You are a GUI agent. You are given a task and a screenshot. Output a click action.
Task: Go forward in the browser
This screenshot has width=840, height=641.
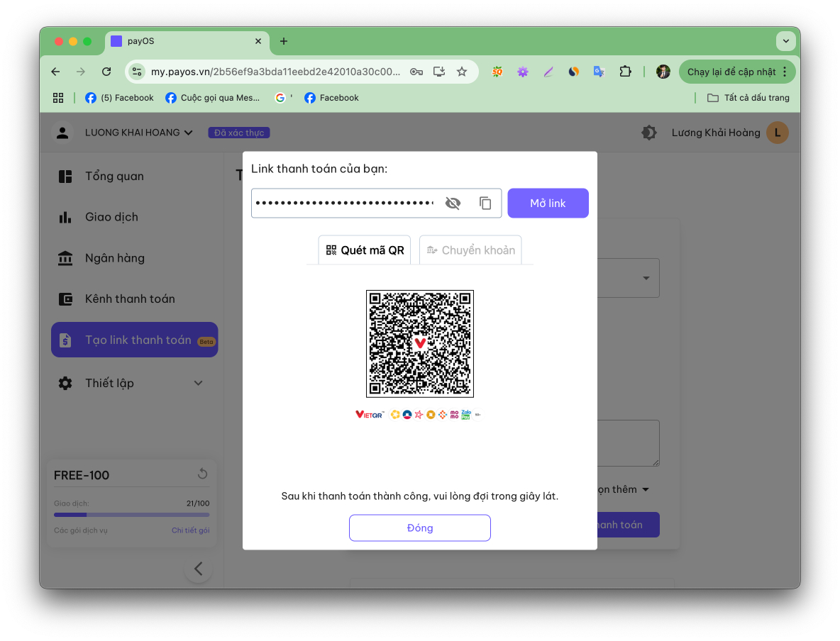(81, 72)
